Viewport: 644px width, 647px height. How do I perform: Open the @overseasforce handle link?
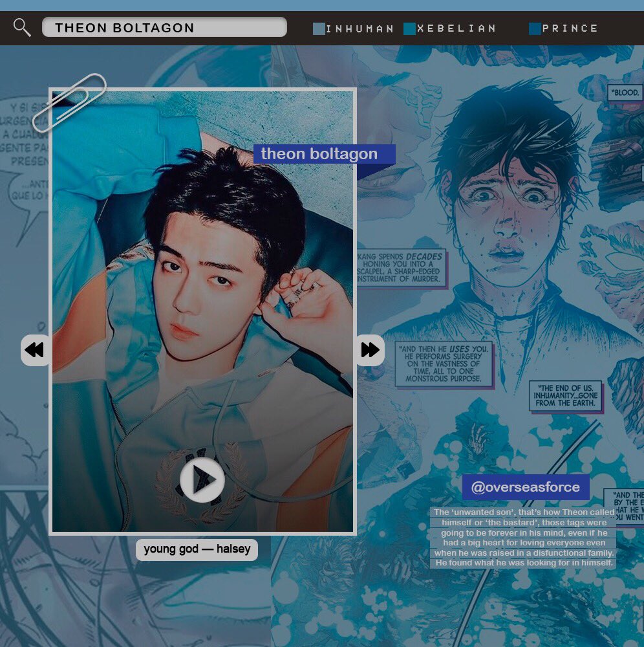(x=526, y=487)
